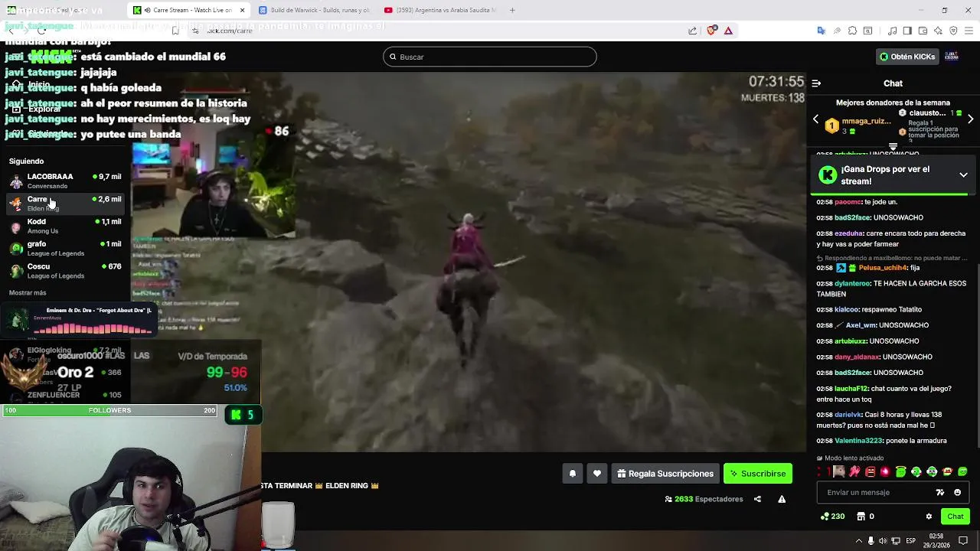Click the taskbar microphone icon
This screenshot has width=980, height=551.
[x=871, y=541]
